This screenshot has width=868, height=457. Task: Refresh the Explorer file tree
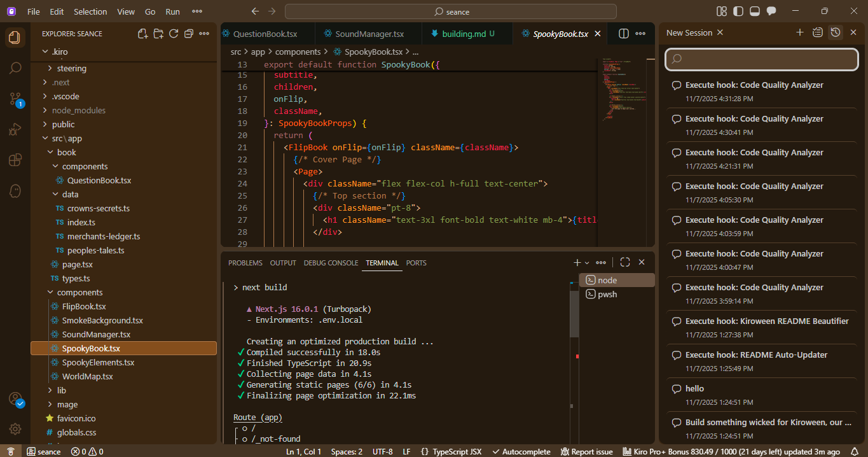pos(174,34)
